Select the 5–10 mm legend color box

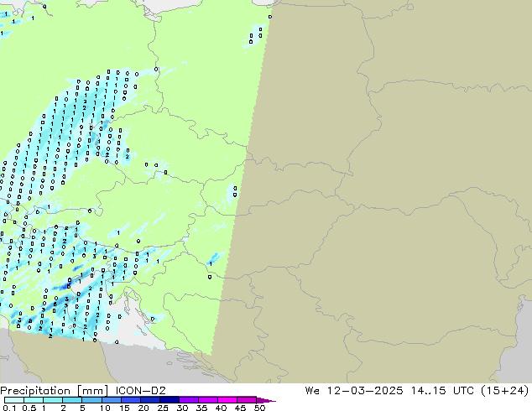[x=91, y=400]
